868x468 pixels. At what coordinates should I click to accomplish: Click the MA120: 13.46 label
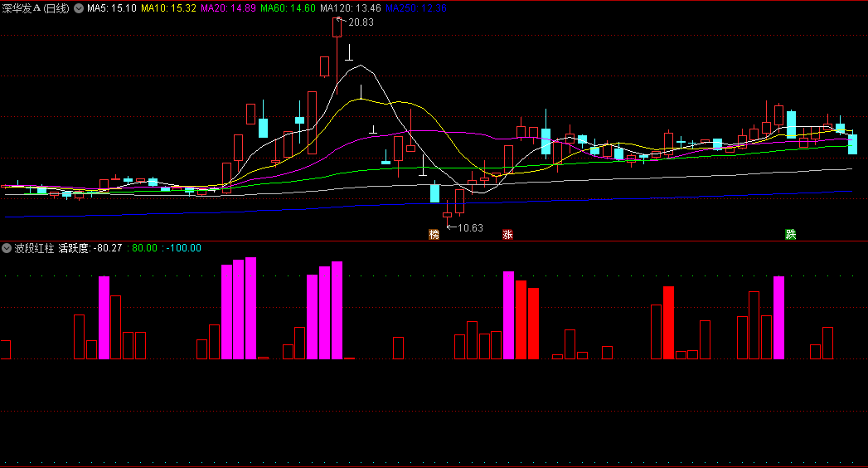(351, 8)
